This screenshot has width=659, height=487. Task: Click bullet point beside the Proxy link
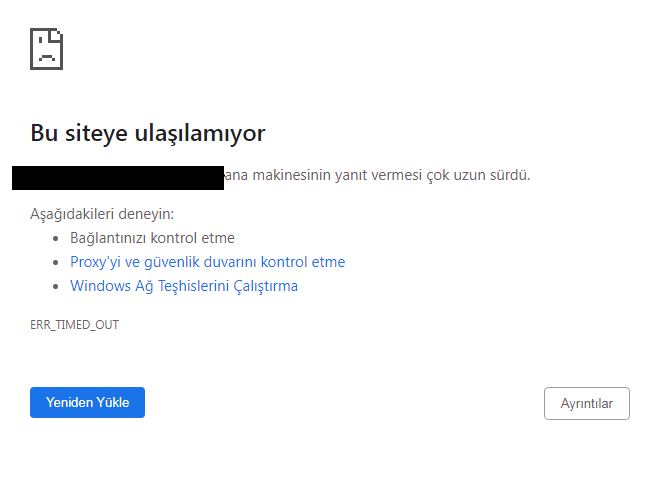56,263
